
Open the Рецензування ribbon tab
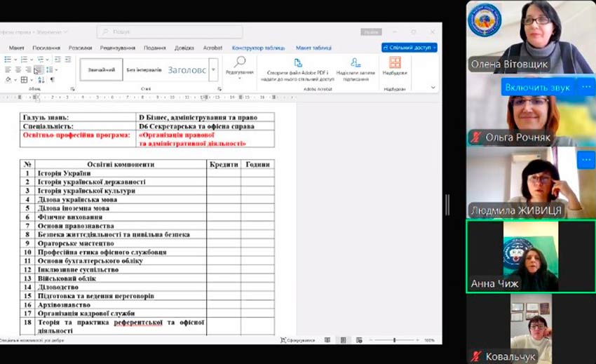(117, 48)
